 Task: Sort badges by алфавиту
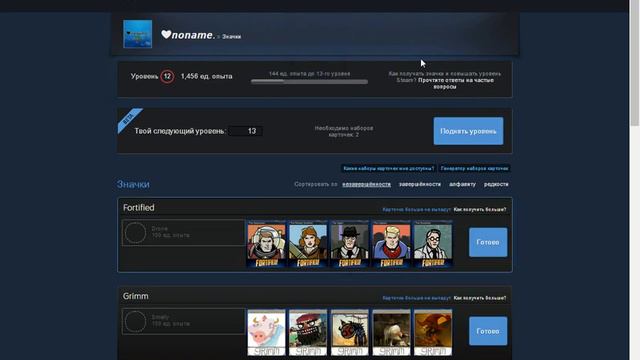click(x=462, y=184)
